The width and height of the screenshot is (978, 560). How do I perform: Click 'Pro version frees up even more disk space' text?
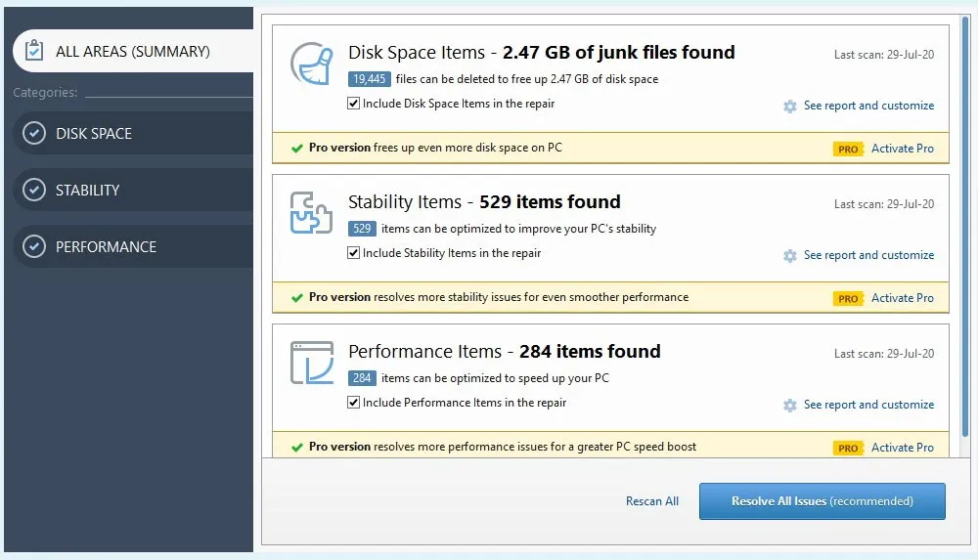(435, 148)
